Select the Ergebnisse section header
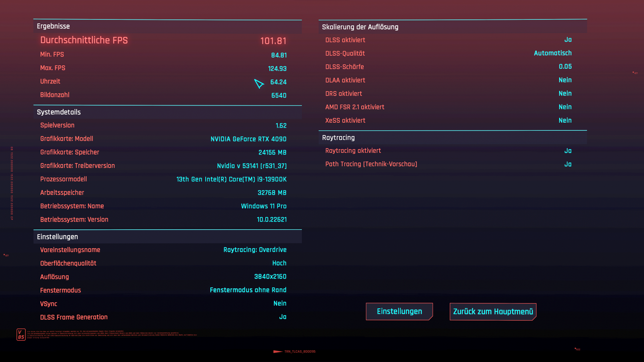Viewport: 644px width, 362px height. [x=53, y=26]
